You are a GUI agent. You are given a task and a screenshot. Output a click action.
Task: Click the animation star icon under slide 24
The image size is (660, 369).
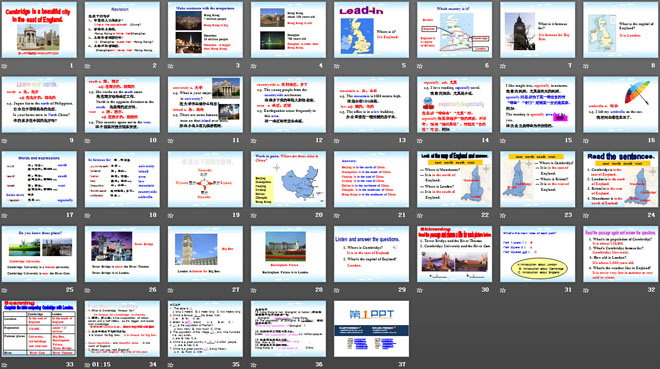coord(586,215)
